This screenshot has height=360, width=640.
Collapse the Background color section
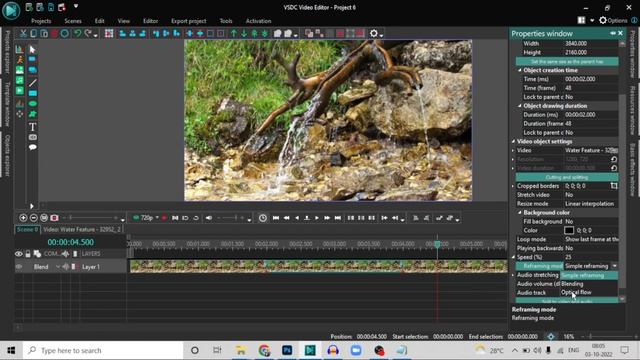[x=520, y=213]
